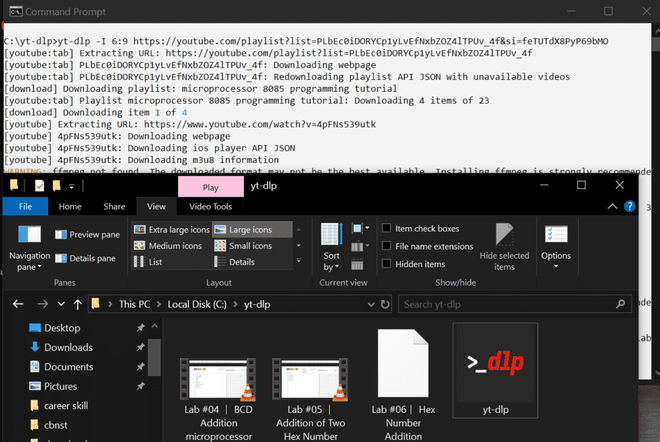The width and height of the screenshot is (660, 442).
Task: Open the Navigation pane dropdown
Action: (x=29, y=248)
